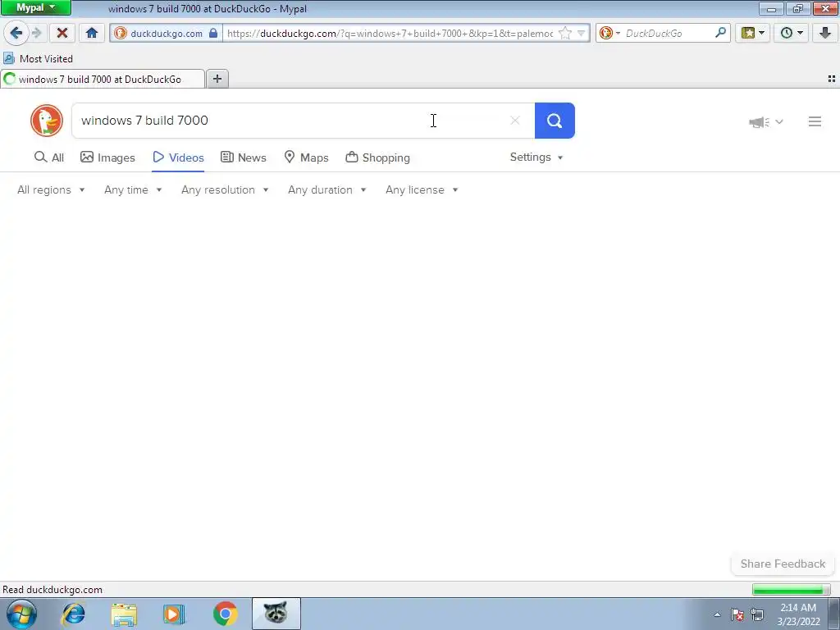Click the address bar URL field
Image resolution: width=840 pixels, height=630 pixels.
[x=390, y=33]
